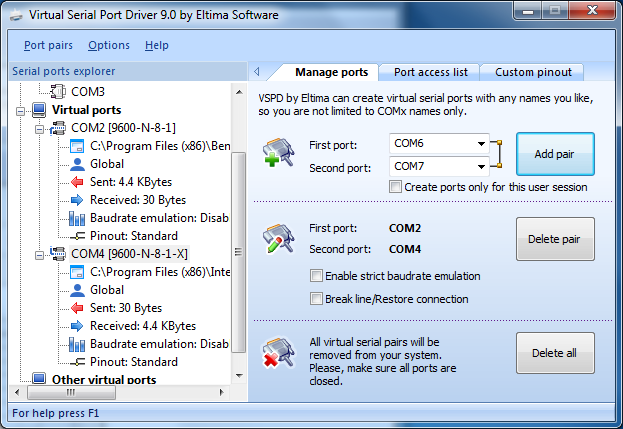The width and height of the screenshot is (623, 429).
Task: Open the First port COM6 dropdown
Action: (481, 143)
